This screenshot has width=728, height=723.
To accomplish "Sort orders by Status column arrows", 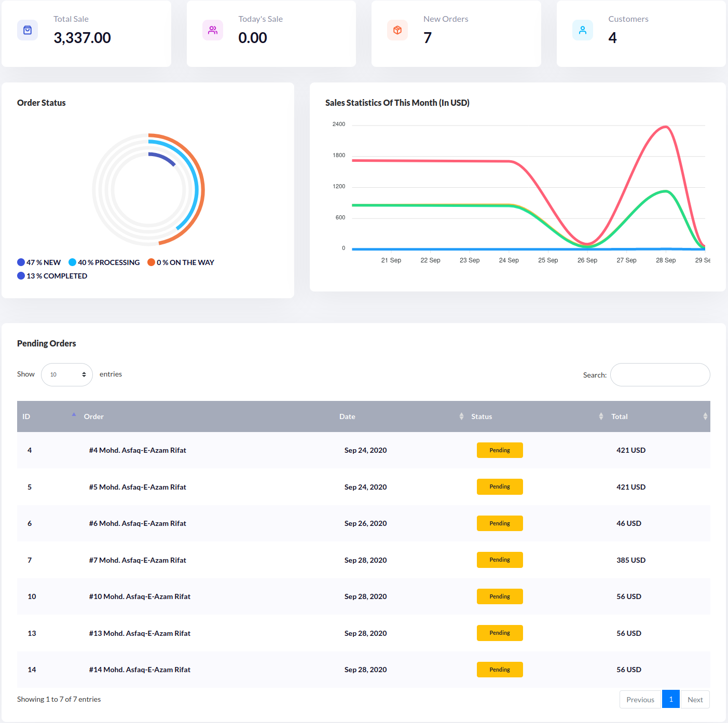I will click(x=601, y=416).
